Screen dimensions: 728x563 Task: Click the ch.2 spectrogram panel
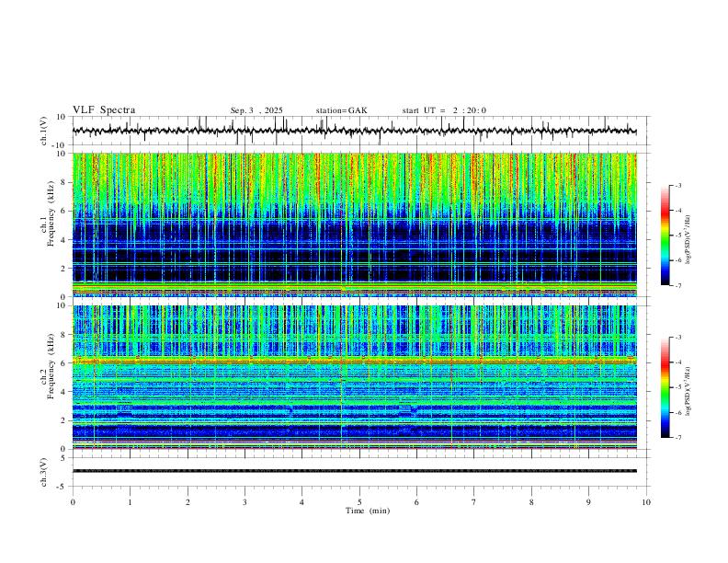(x=354, y=377)
